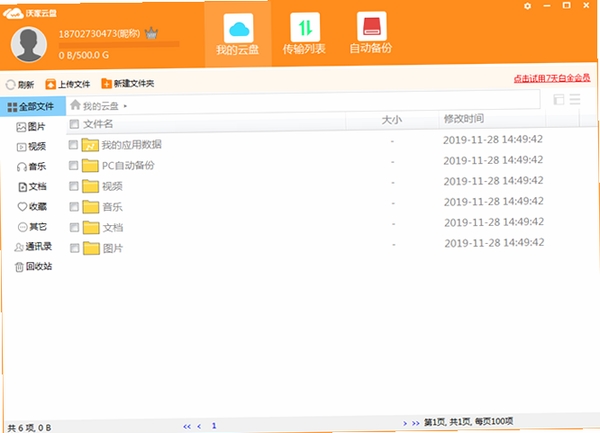Image resolution: width=600 pixels, height=433 pixels.
Task: Go to last page with >> arrow
Action: (x=416, y=423)
